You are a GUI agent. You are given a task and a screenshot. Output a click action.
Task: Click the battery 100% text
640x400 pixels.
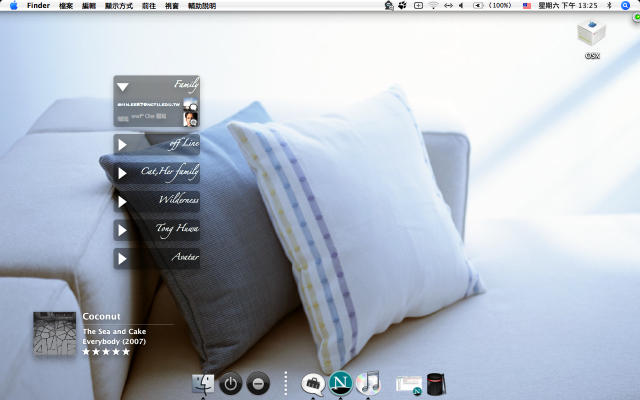point(500,6)
